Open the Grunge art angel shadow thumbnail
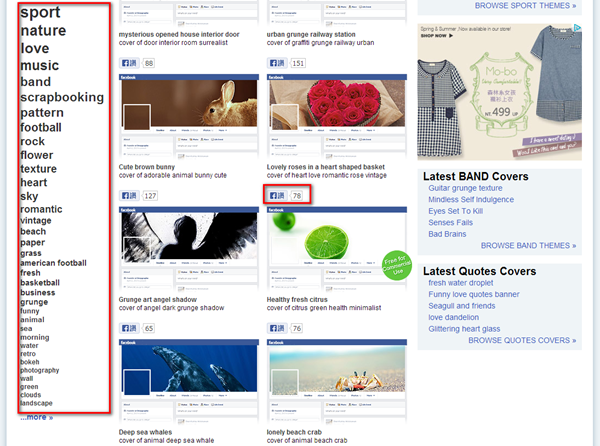 tap(189, 249)
